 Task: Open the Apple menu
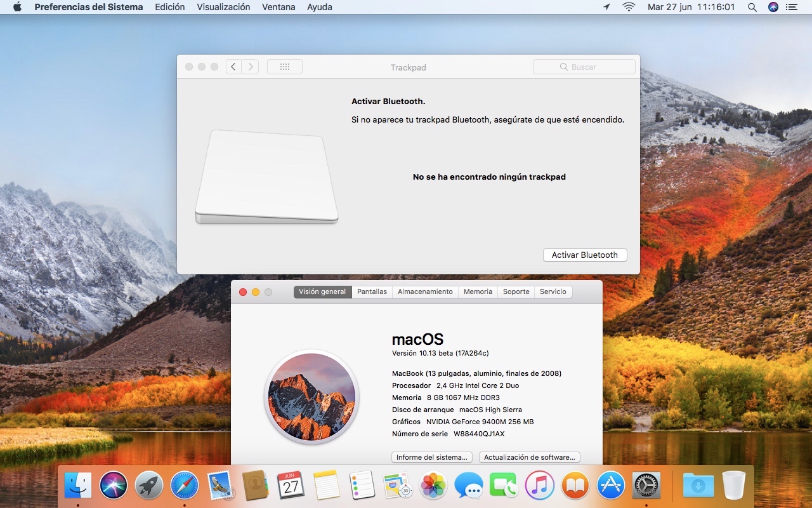(x=17, y=7)
